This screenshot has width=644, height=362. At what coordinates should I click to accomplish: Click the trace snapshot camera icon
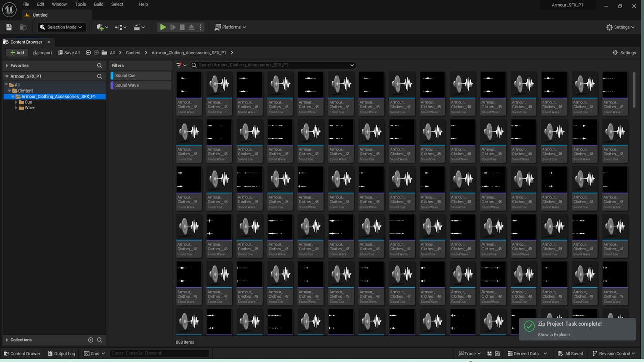tap(498, 353)
